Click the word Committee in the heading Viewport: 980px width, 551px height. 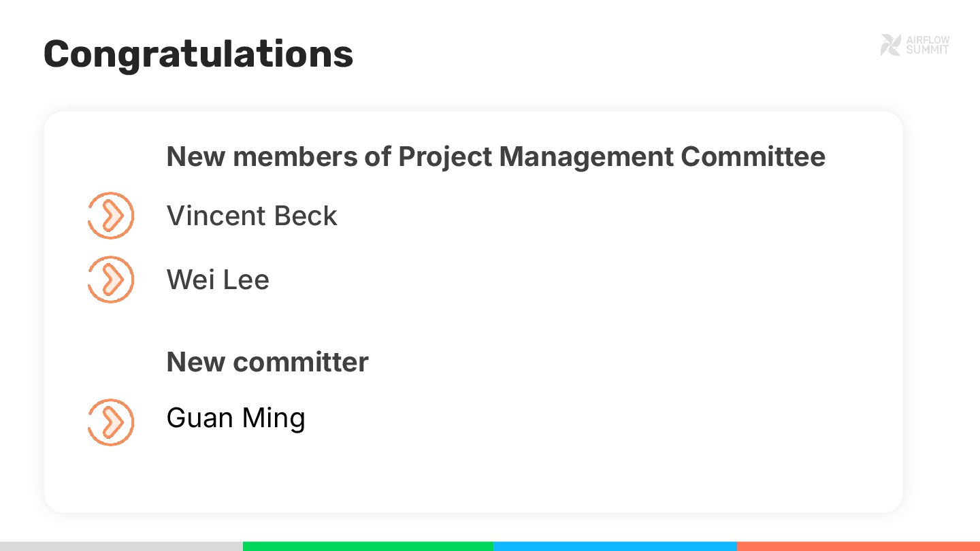753,156
